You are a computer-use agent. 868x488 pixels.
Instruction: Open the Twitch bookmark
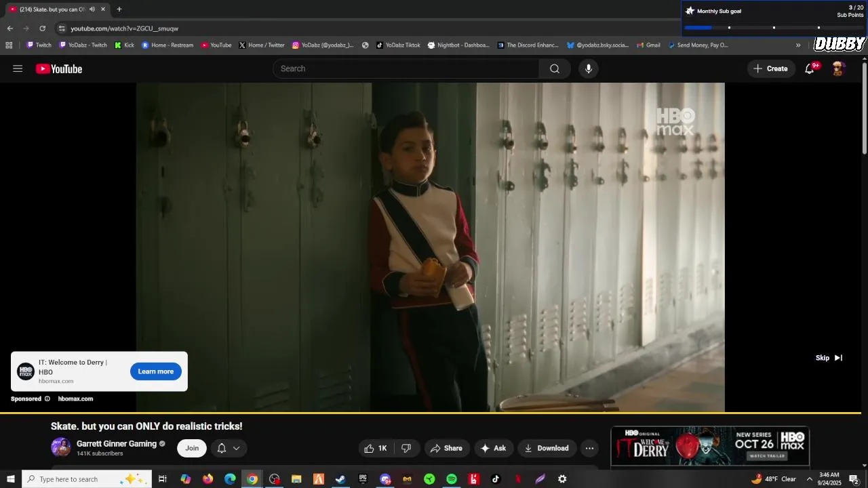coord(39,45)
